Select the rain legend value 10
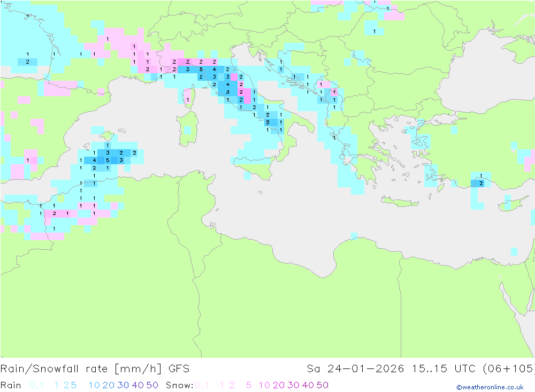 click(x=94, y=385)
